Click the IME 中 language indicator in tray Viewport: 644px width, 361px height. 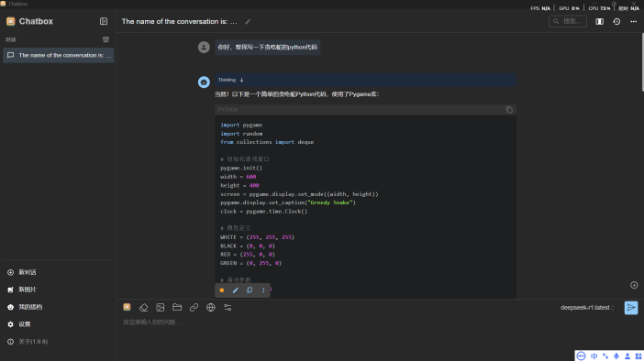(594, 356)
